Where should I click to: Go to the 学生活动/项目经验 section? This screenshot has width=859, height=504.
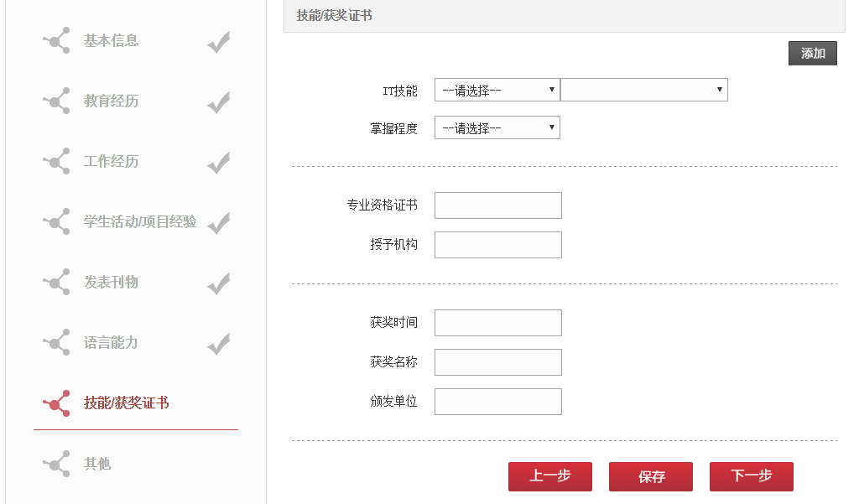[x=140, y=222]
